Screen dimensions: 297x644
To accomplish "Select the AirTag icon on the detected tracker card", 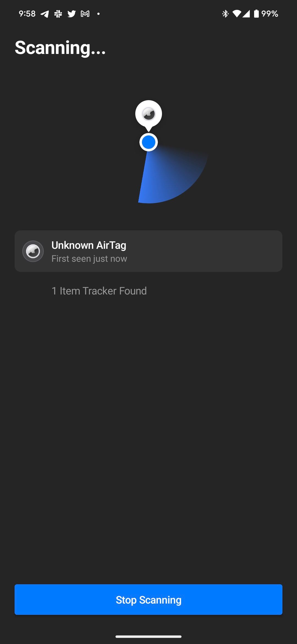I will [33, 251].
